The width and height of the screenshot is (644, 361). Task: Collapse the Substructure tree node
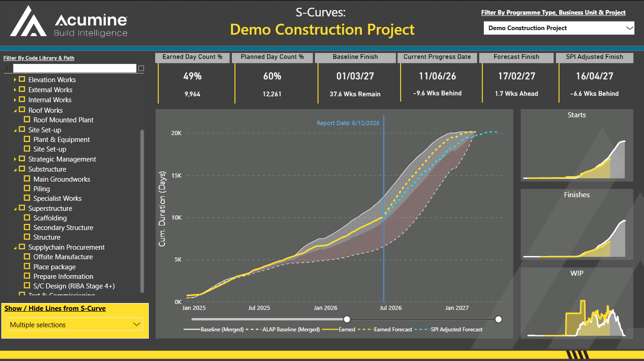(x=15, y=169)
